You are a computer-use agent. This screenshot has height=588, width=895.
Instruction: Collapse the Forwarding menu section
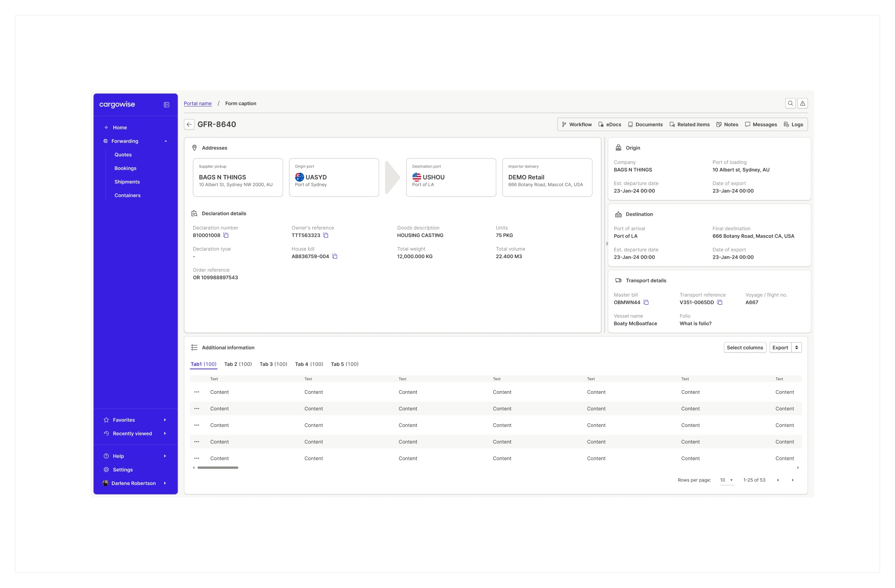pyautogui.click(x=166, y=141)
